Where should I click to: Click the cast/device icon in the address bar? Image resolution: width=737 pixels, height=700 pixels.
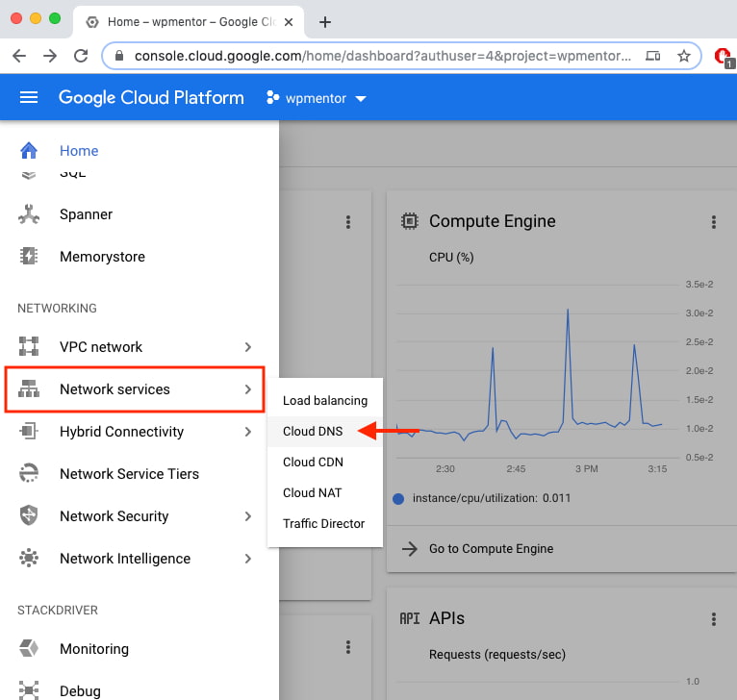653,56
